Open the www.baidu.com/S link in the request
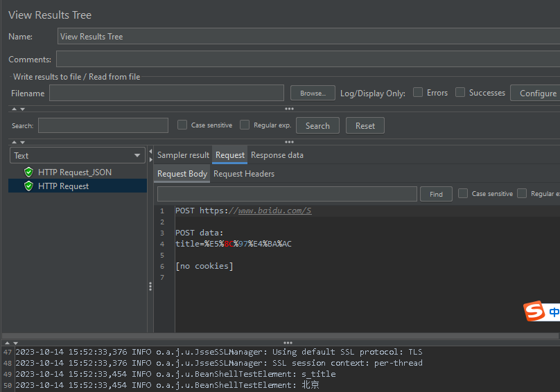This screenshot has width=560, height=392. (274, 211)
